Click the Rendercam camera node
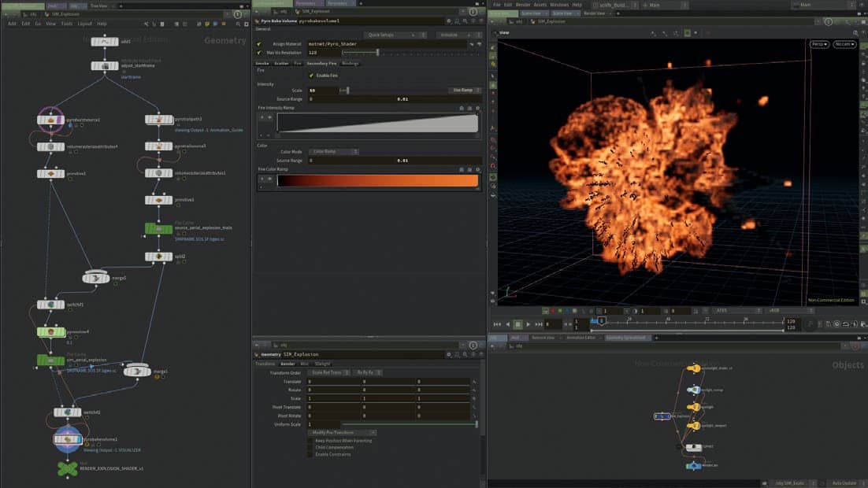Image resolution: width=868 pixels, height=488 pixels. [x=692, y=466]
